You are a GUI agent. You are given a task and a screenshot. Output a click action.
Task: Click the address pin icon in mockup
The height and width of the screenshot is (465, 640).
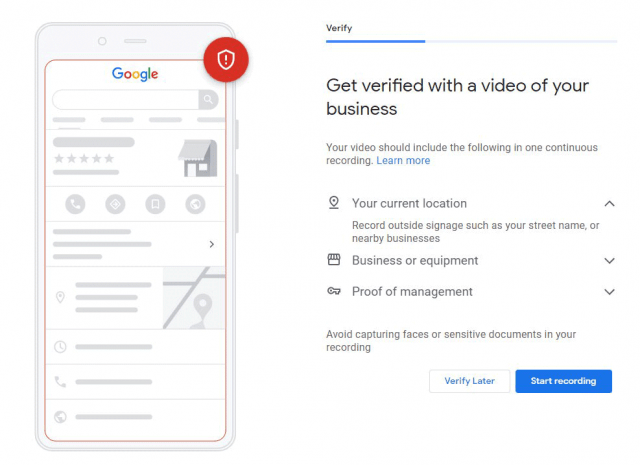[60, 297]
